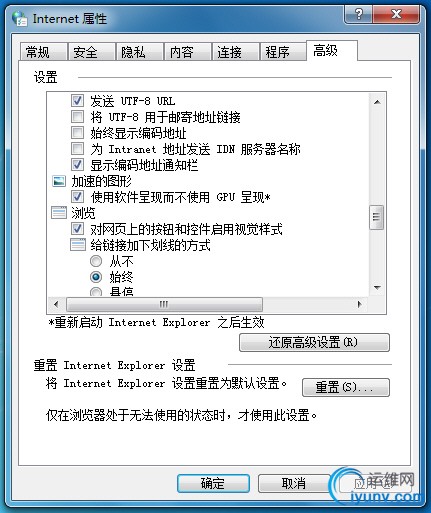Viewport: 431px width, 513px height.
Task: Click 还原高级设置(R) button
Action: click(314, 343)
